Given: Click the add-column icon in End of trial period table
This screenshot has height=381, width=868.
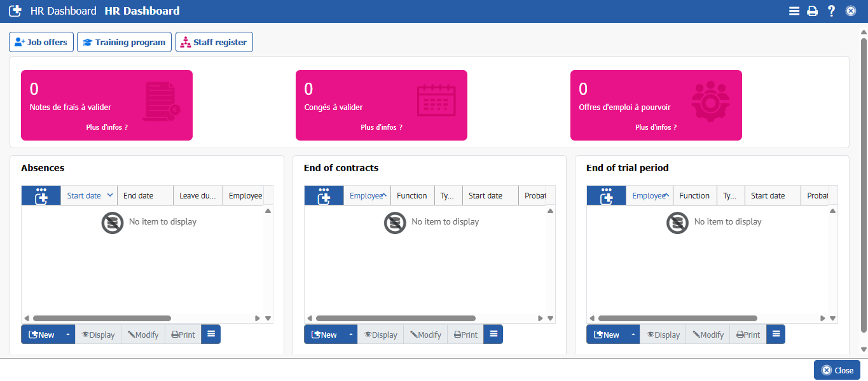Looking at the screenshot, I should pos(607,196).
